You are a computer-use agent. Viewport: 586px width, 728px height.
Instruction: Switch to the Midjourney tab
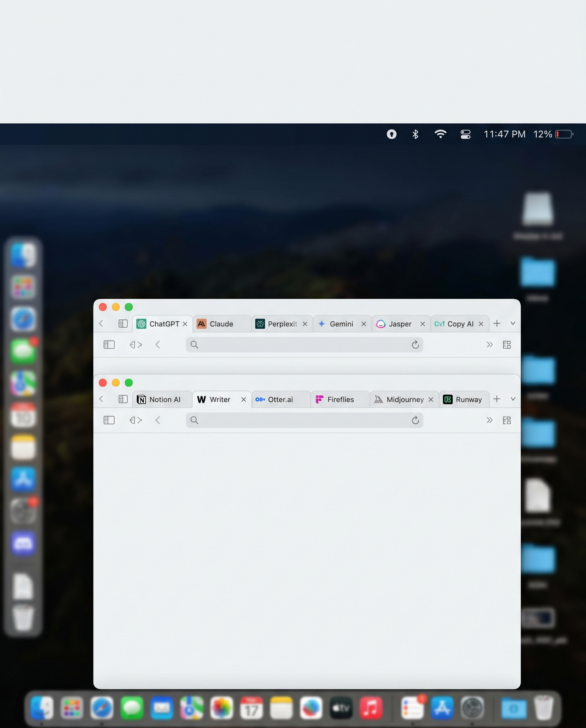tap(404, 399)
